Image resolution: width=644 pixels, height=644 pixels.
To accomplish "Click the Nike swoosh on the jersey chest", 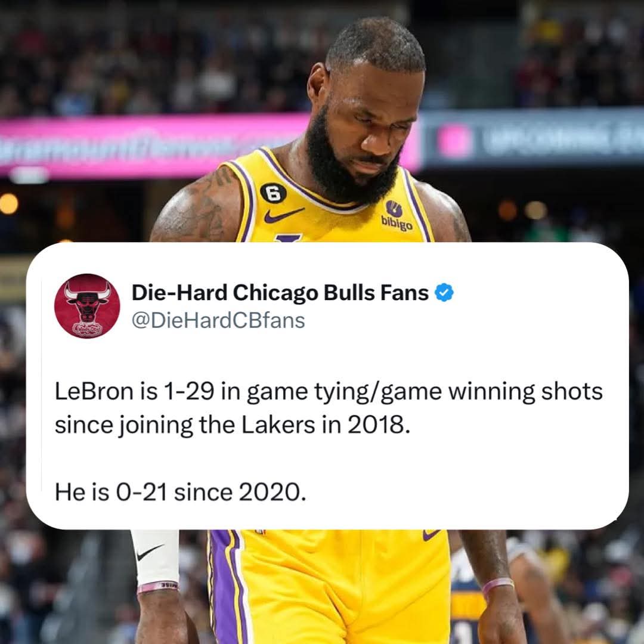I will (283, 215).
